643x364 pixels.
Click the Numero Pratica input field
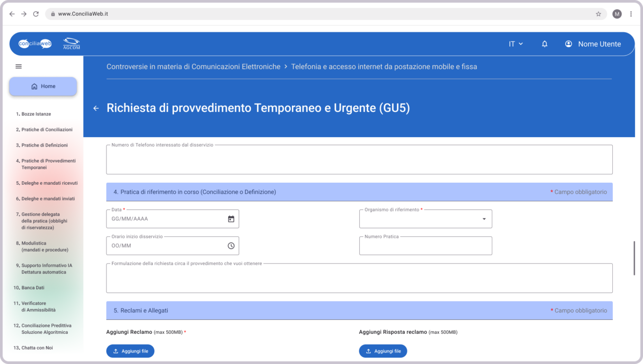[x=425, y=246]
